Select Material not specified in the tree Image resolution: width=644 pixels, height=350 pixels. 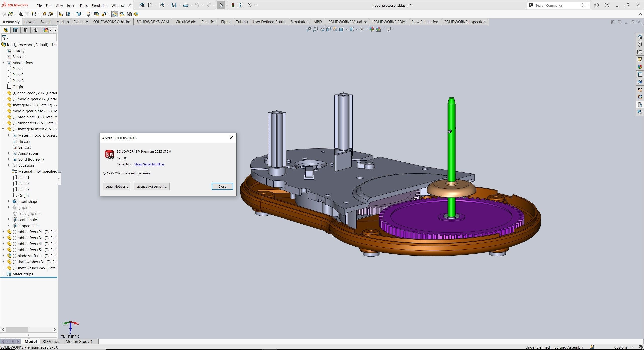pyautogui.click(x=38, y=171)
